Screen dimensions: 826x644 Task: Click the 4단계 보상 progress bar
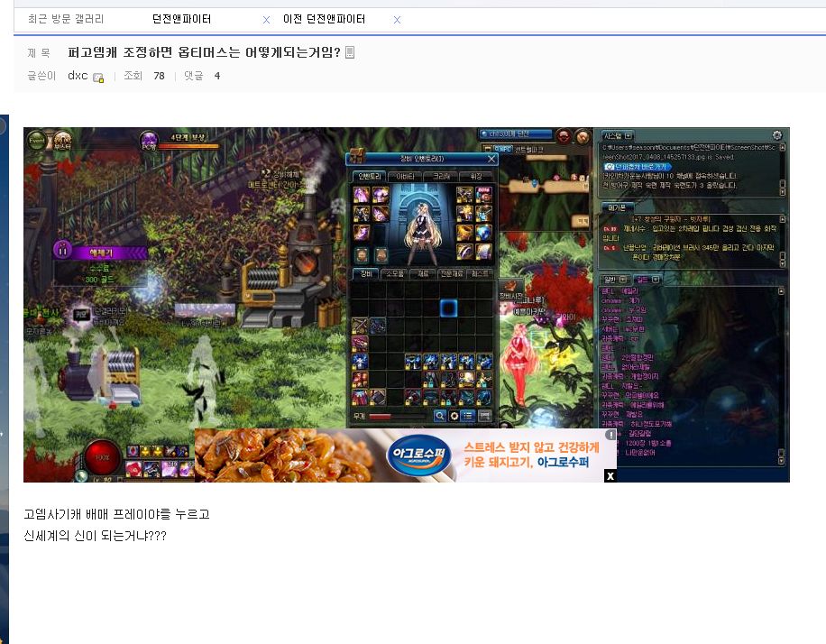tap(188, 146)
